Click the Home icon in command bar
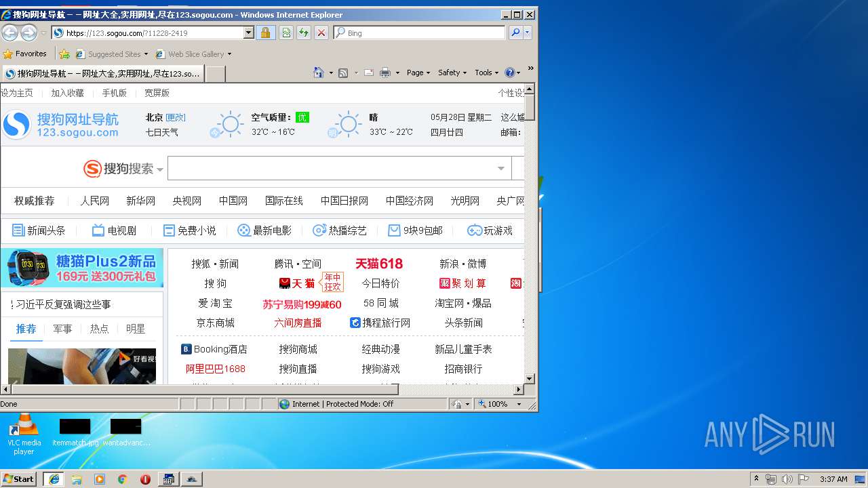The image size is (868, 488). click(x=319, y=73)
